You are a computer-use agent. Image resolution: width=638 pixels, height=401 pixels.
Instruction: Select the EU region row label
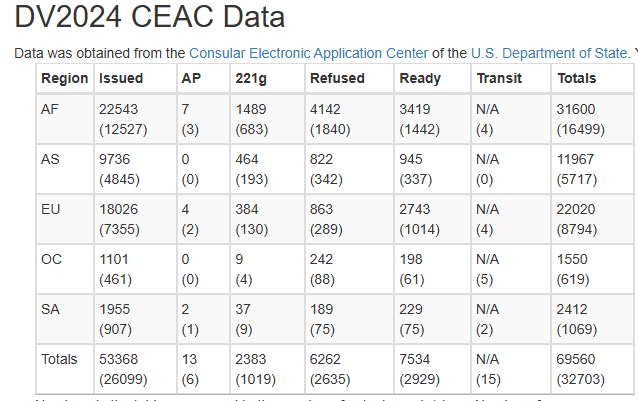[x=50, y=209]
